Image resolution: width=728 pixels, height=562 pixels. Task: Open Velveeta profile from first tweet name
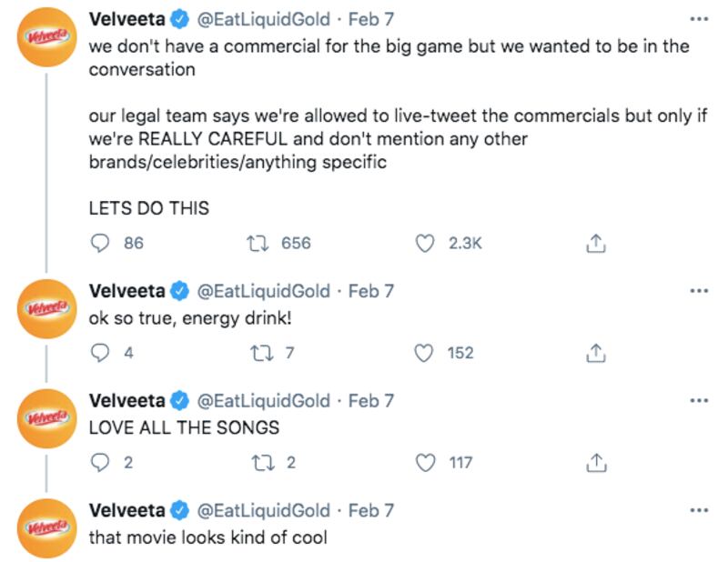pos(126,18)
